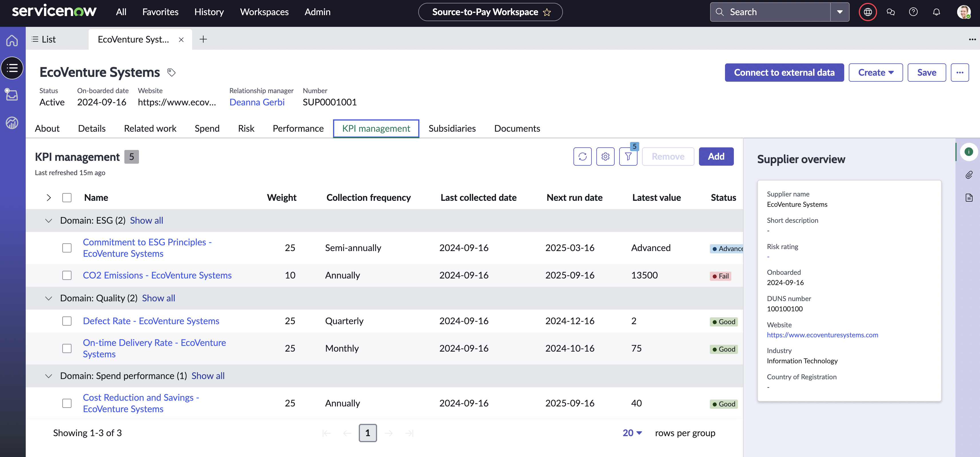
Task: Go to first page arrow
Action: 326,433
